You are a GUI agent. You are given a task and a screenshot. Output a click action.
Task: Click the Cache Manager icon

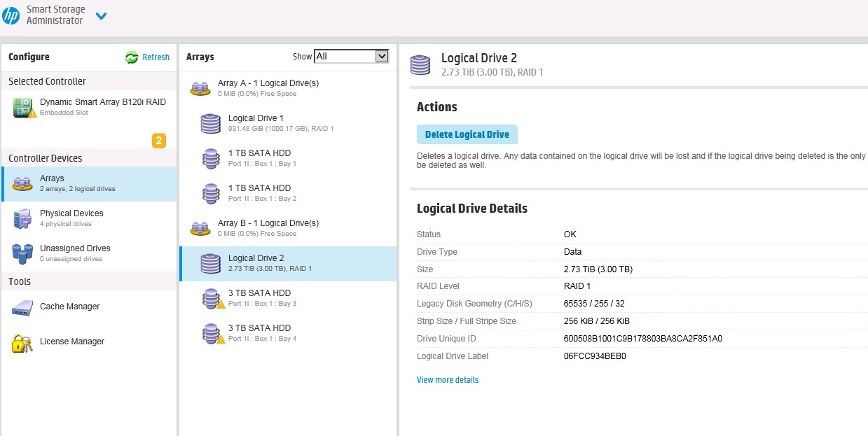pyautogui.click(x=22, y=307)
